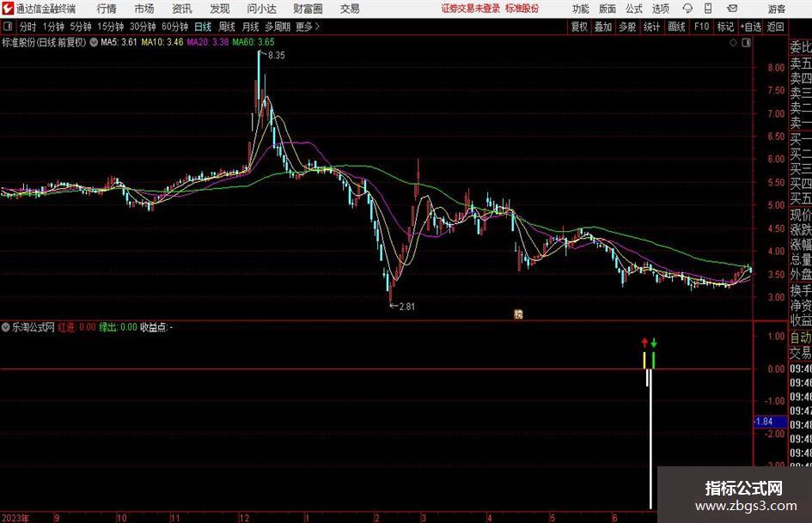Click the 绿出: 0.00 indicator value
The width and height of the screenshot is (812, 523).
(x=119, y=327)
